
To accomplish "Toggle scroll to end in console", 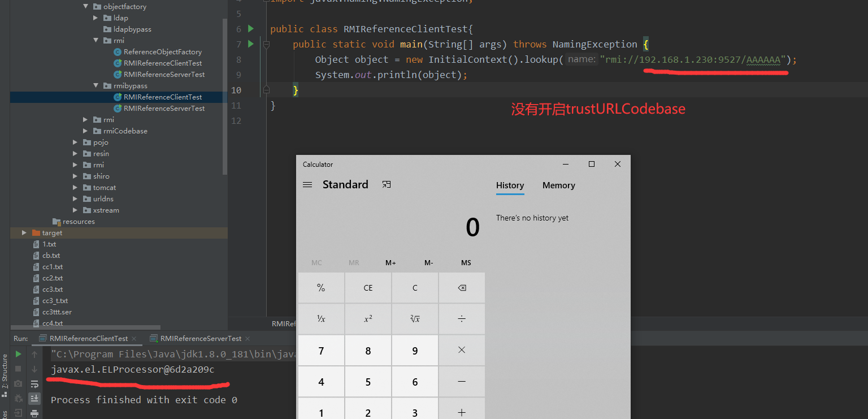I will click(34, 399).
